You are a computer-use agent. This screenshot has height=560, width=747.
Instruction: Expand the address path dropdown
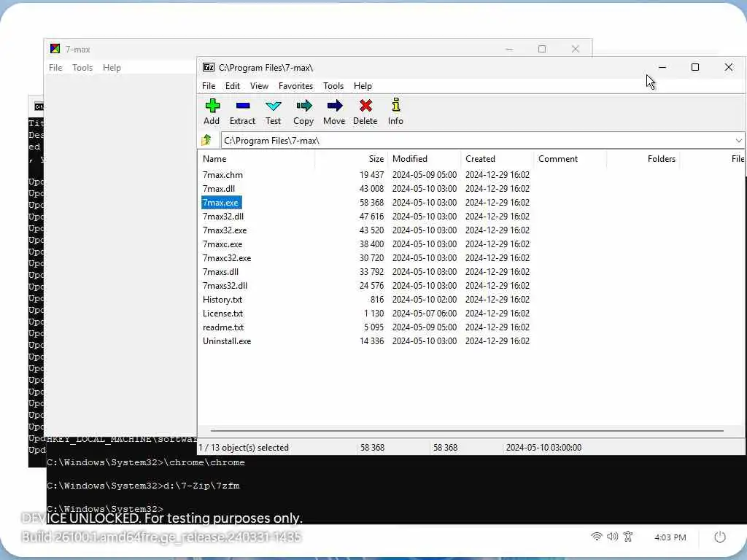tap(738, 141)
